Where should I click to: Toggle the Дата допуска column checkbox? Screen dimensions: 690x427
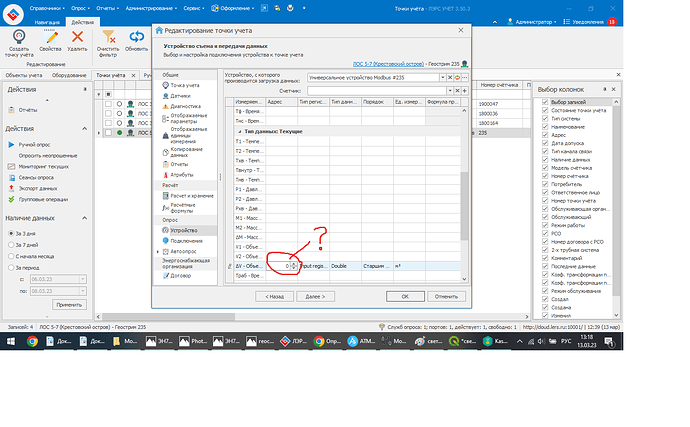point(545,143)
